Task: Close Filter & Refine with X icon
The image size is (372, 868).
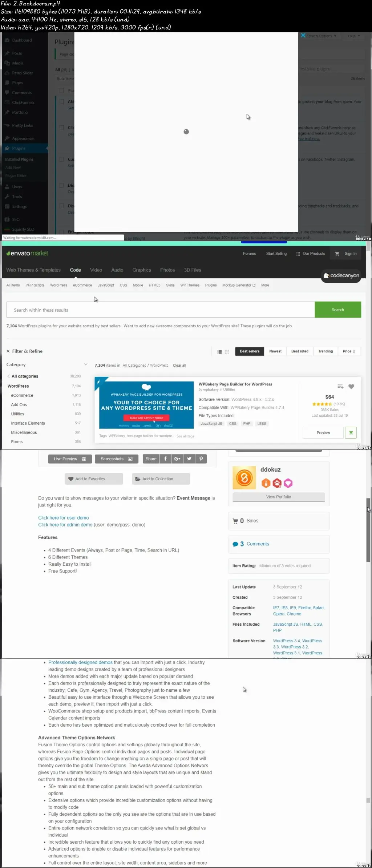Action: [x=8, y=351]
